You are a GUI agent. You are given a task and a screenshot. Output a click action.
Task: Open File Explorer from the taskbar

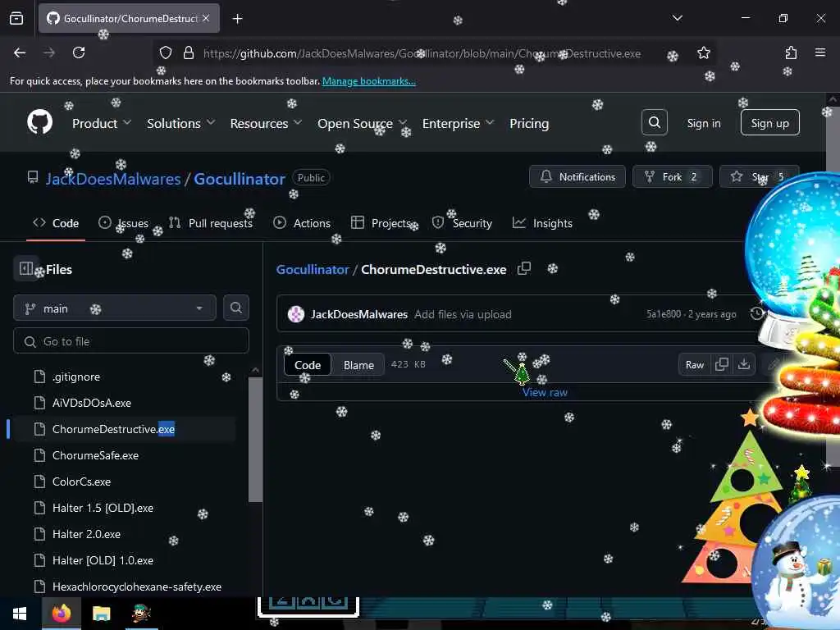101,613
